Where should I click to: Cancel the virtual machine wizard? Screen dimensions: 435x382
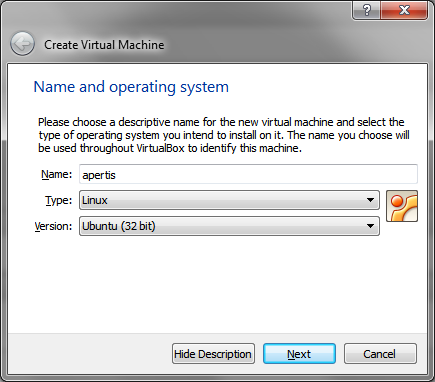click(380, 354)
